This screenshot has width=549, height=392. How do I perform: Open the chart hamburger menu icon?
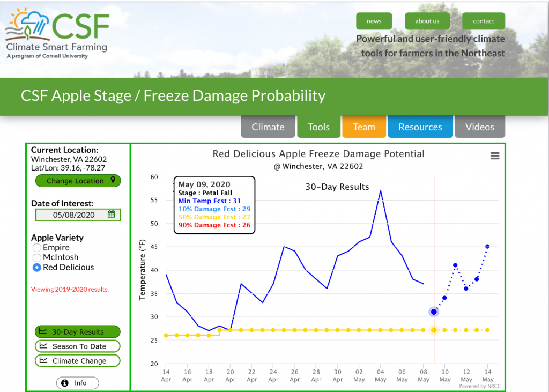point(495,156)
